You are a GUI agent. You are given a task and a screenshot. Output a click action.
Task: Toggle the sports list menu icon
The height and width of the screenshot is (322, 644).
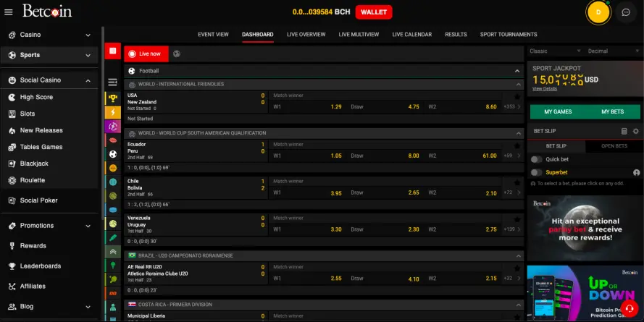click(x=112, y=82)
